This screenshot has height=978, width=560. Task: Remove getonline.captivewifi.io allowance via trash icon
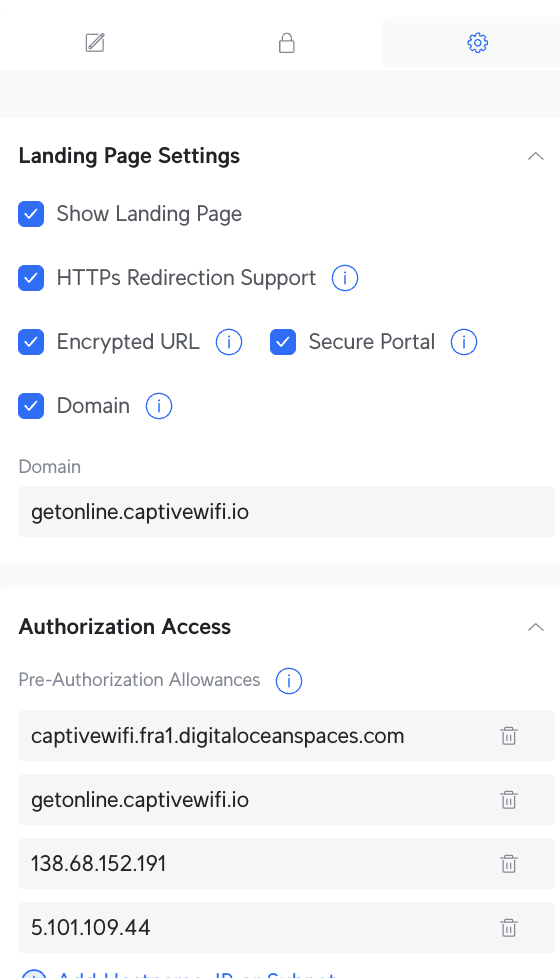(x=509, y=800)
